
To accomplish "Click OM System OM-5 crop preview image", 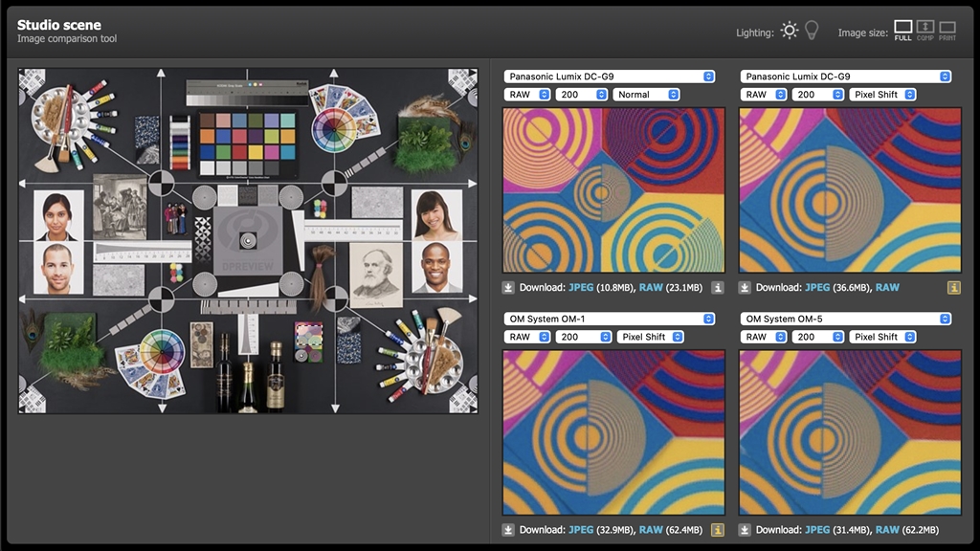I will coord(850,432).
